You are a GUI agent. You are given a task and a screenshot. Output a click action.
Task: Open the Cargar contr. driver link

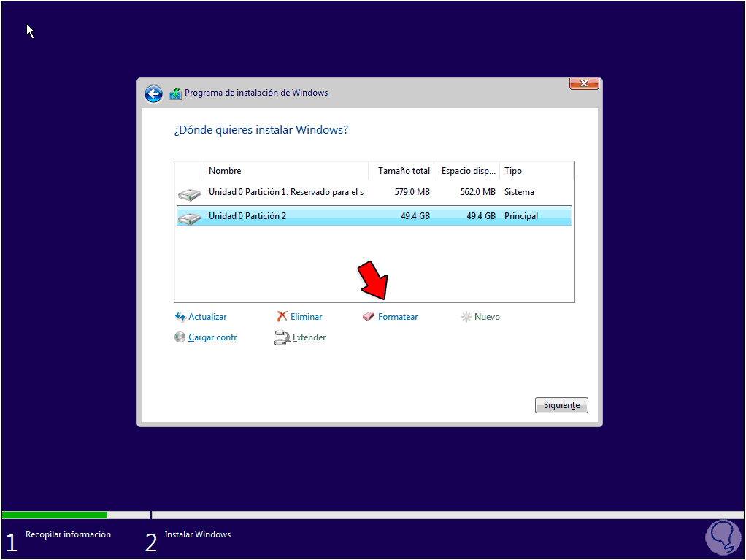[x=214, y=337]
